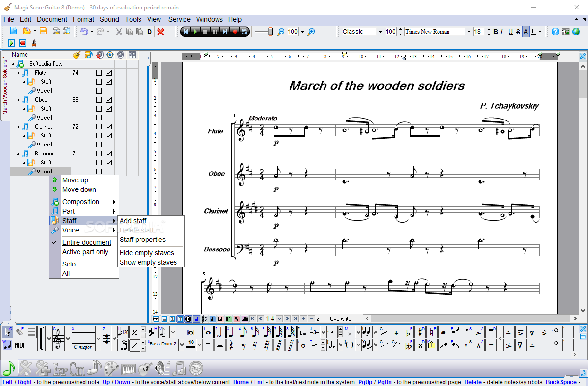This screenshot has height=386, width=588.
Task: Click Solo in the context menu
Action: click(x=69, y=264)
